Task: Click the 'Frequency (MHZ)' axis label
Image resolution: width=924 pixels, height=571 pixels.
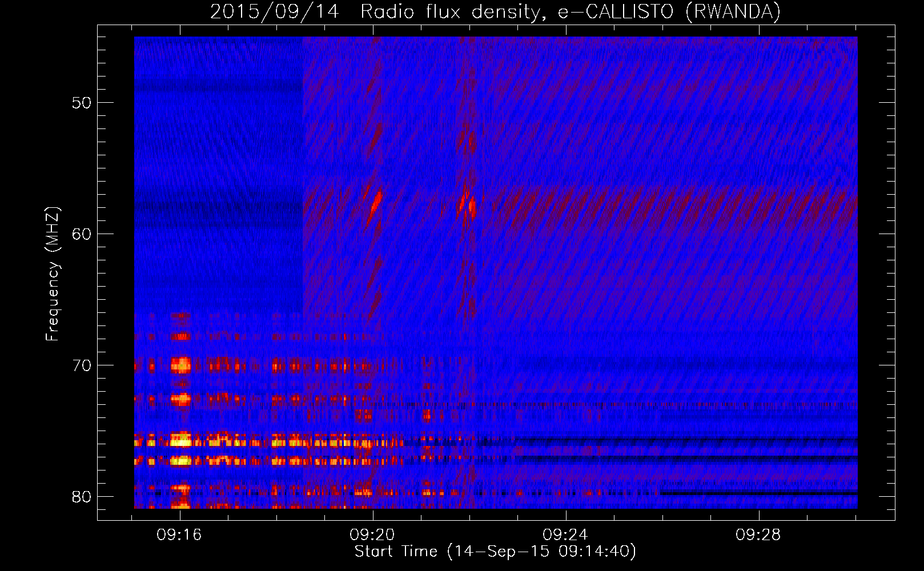Action: 53,274
